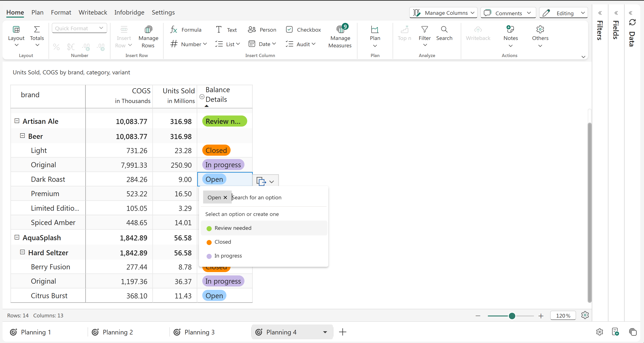The width and height of the screenshot is (644, 343).
Task: Click the Formula insert column icon
Action: click(x=174, y=30)
